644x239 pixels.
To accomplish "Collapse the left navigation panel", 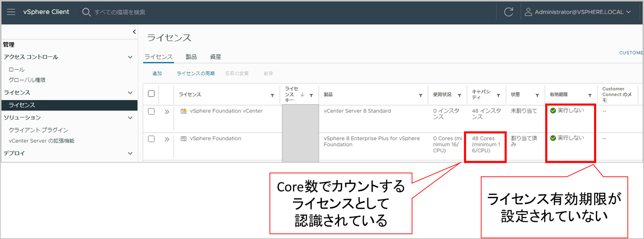I will point(134,32).
